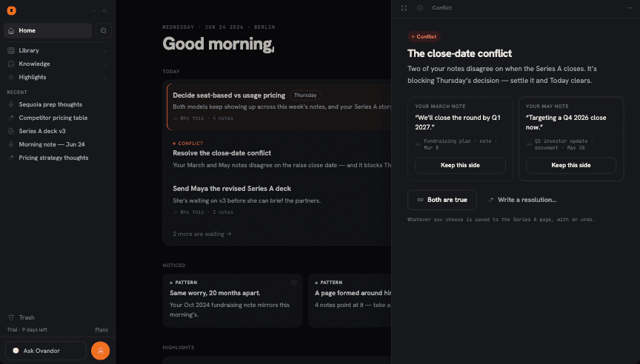
Task: Choose Both are true
Action: [x=442, y=200]
